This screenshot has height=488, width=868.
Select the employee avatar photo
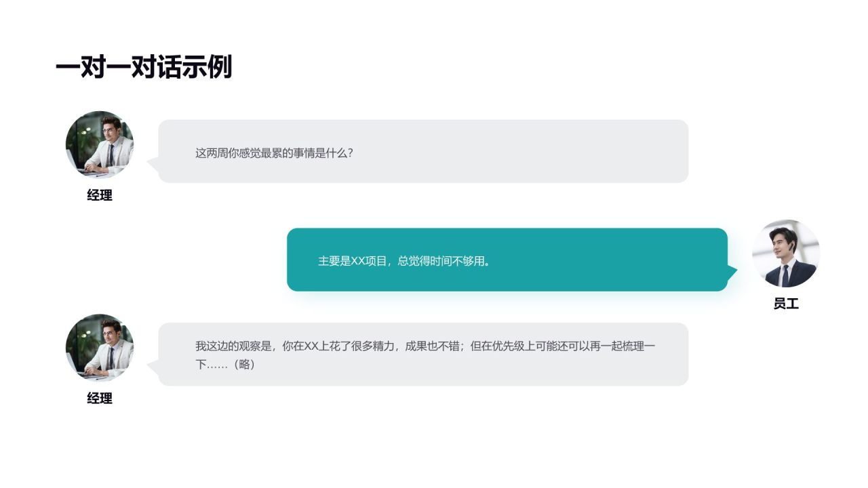786,253
